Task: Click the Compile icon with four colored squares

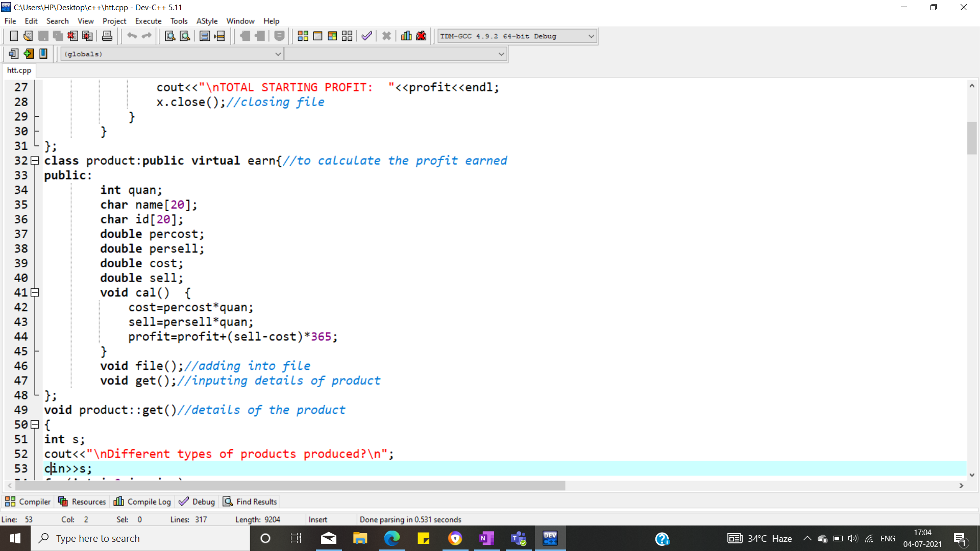Action: pyautogui.click(x=303, y=36)
